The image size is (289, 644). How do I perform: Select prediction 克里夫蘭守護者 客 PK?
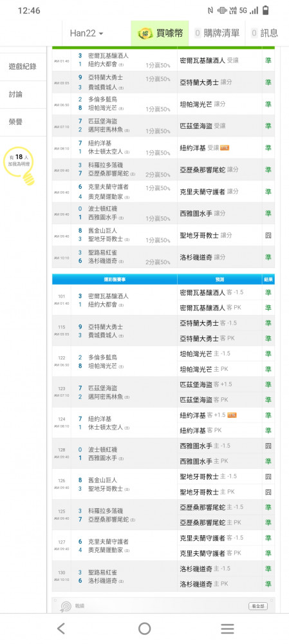point(210,553)
